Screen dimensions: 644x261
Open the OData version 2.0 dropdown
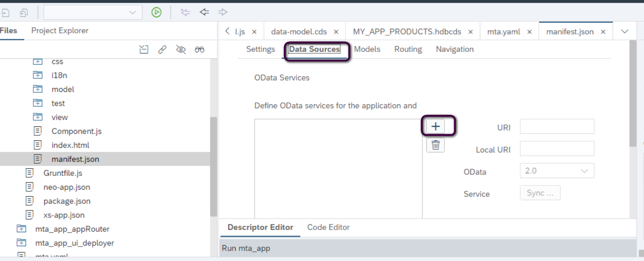click(x=557, y=171)
